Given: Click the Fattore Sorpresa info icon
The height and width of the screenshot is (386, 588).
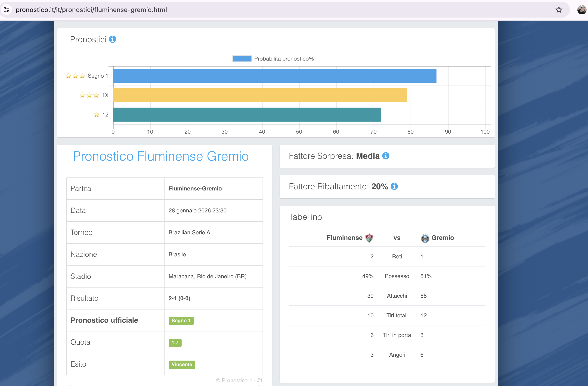Looking at the screenshot, I should click(x=386, y=156).
